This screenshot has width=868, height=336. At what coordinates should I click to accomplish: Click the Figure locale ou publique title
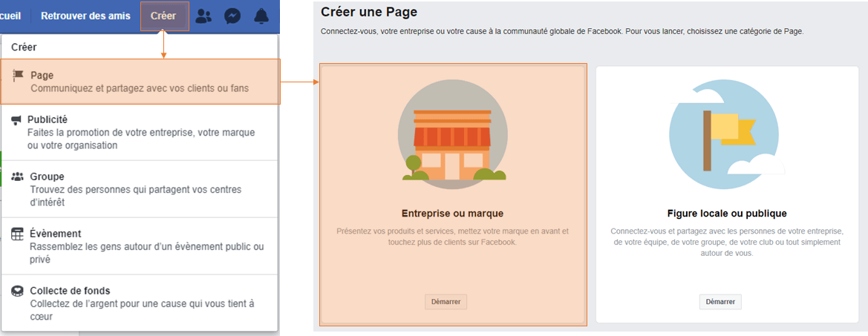727,214
